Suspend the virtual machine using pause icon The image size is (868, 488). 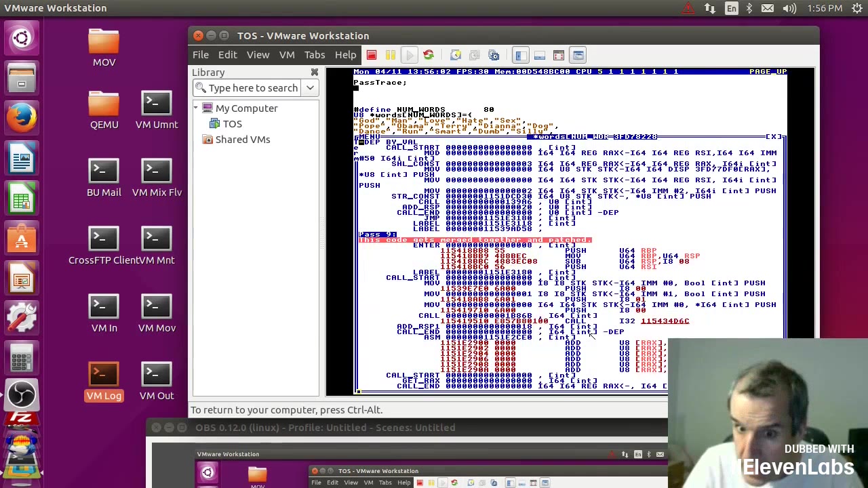(391, 55)
